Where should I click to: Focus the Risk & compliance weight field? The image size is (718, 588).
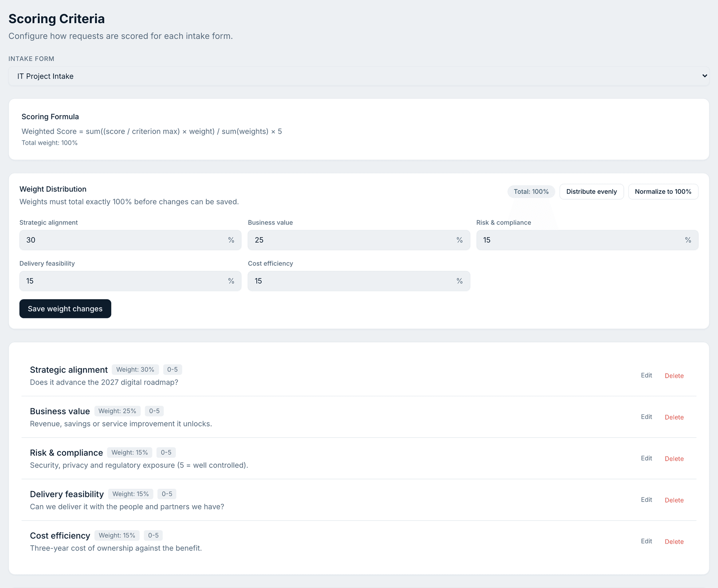point(587,240)
